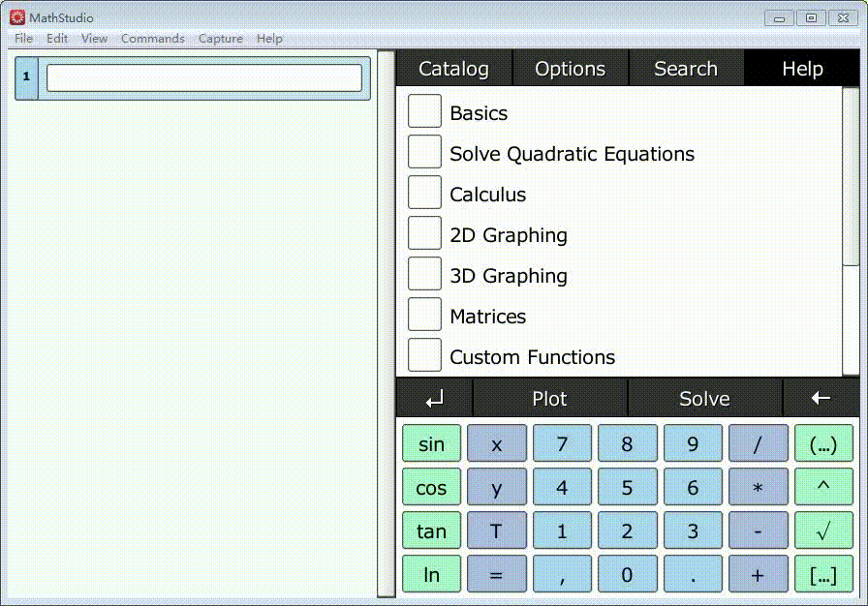Screen dimensions: 868x606
Task: Tap the equals sign key
Action: pos(497,574)
